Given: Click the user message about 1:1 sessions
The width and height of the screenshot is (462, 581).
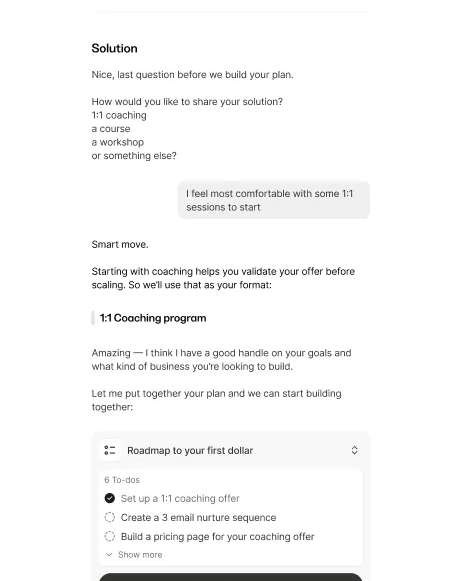Looking at the screenshot, I should (x=273, y=200).
